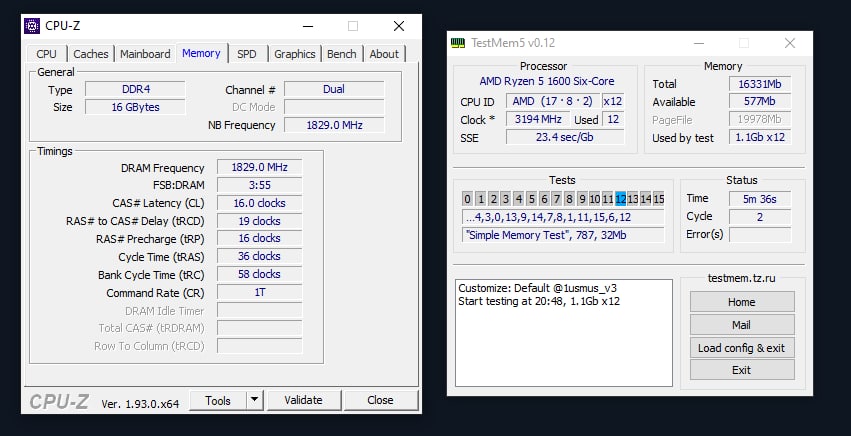
Task: Click the TestMem5 memory chip icon
Action: tap(458, 43)
